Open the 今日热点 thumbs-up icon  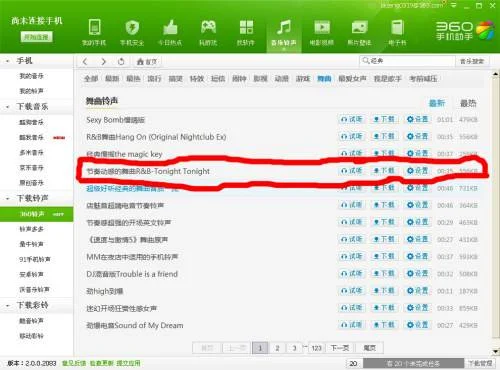point(170,32)
